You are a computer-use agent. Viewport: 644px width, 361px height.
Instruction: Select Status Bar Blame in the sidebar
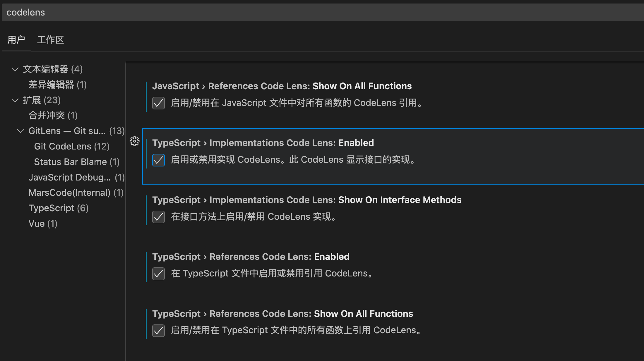[x=76, y=162]
